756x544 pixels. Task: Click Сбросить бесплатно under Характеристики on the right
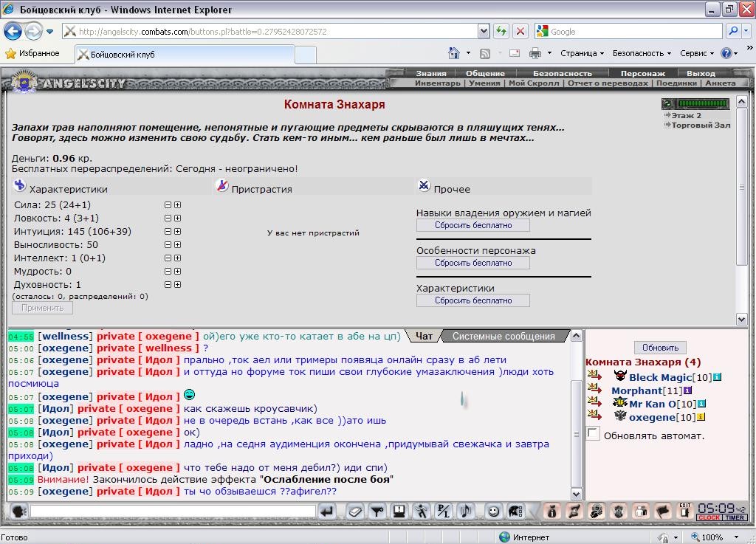point(473,300)
